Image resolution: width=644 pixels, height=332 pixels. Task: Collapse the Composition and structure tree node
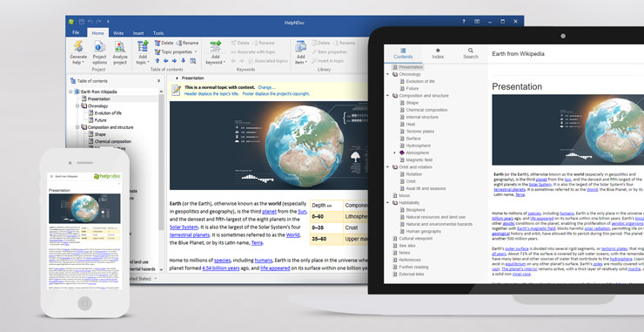pos(77,127)
